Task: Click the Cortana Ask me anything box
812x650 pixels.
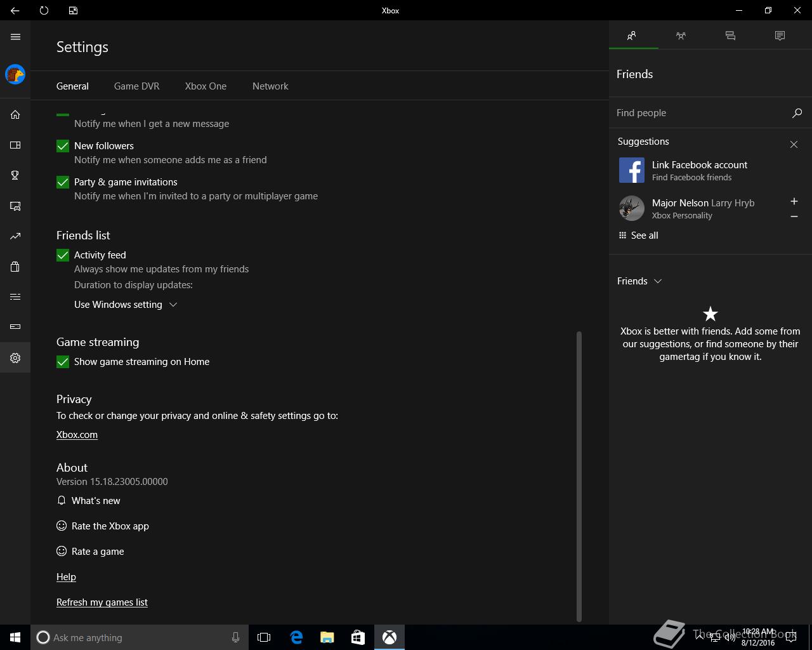Action: click(140, 637)
